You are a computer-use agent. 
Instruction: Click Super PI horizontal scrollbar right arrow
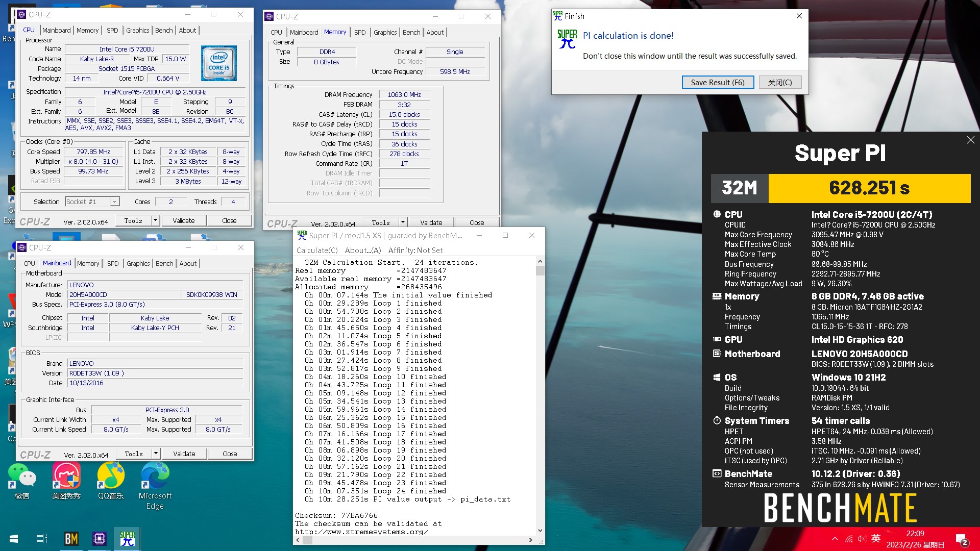[530, 540]
